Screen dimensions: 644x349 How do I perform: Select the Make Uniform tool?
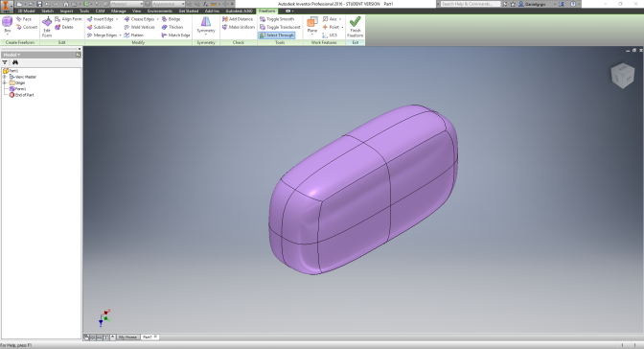(239, 27)
